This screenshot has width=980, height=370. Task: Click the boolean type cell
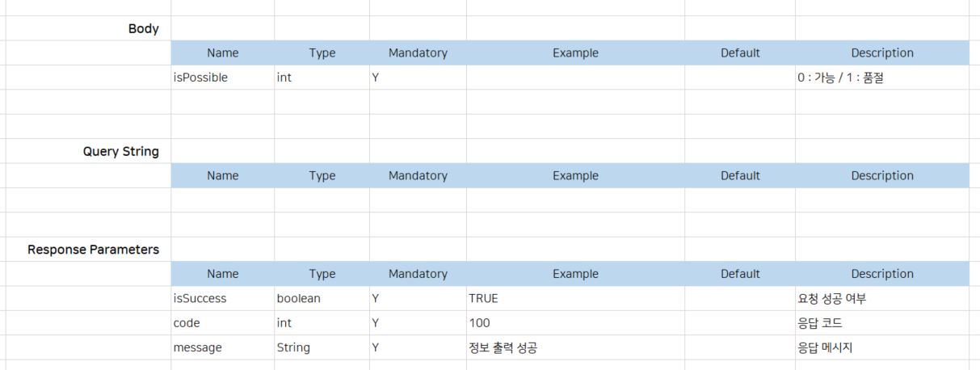pos(298,299)
